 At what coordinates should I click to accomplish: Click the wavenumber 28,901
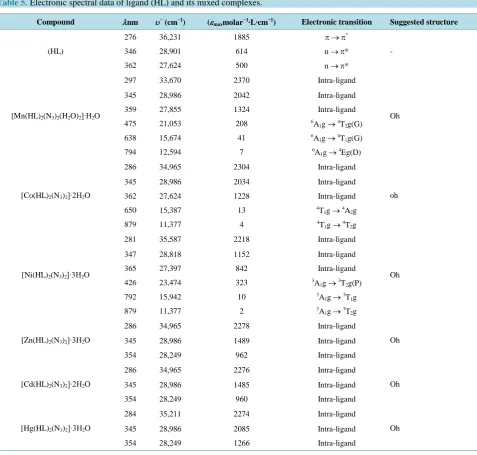(x=170, y=51)
